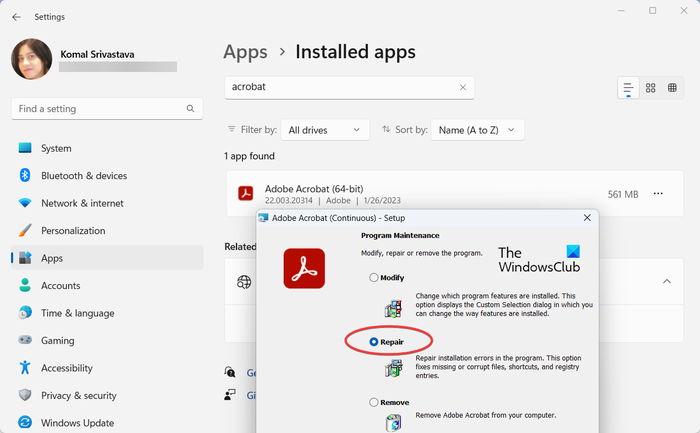Viewport: 700px width, 433px height.
Task: Select the Apps sidebar item
Action: point(107,258)
